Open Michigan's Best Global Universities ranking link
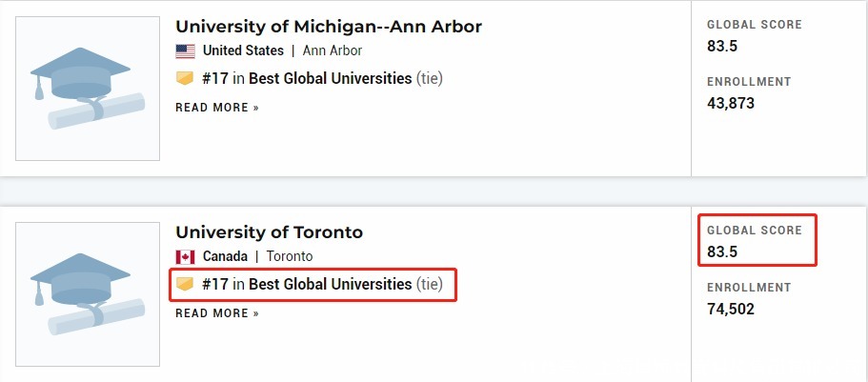This screenshot has width=868, height=382. coord(331,78)
